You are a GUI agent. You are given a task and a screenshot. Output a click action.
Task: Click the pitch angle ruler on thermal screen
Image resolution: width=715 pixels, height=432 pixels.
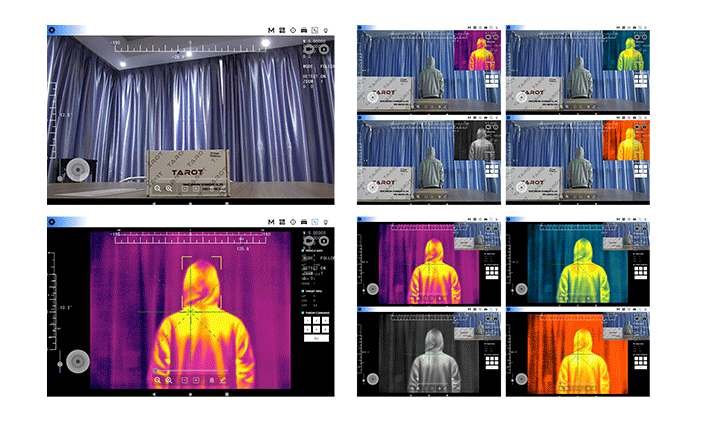53,301
